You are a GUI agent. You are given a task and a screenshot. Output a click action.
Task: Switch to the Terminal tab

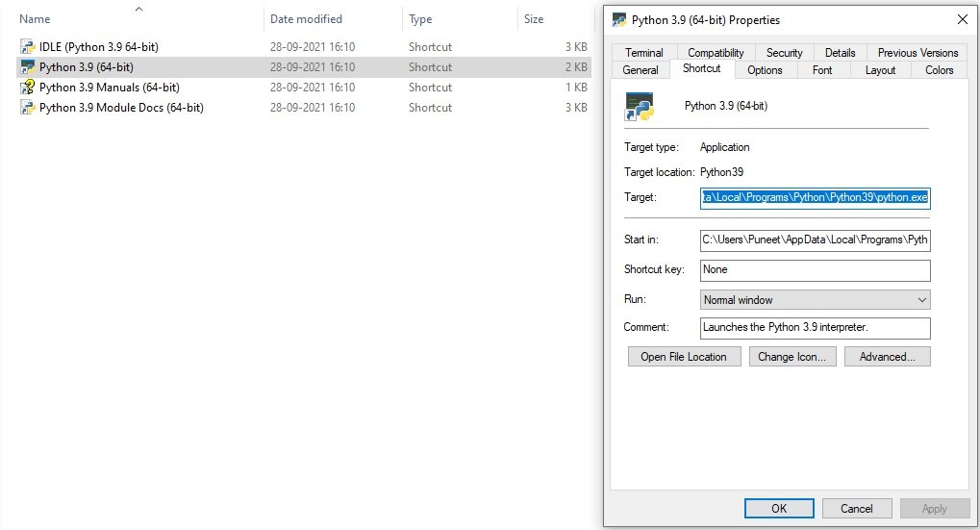coord(643,53)
